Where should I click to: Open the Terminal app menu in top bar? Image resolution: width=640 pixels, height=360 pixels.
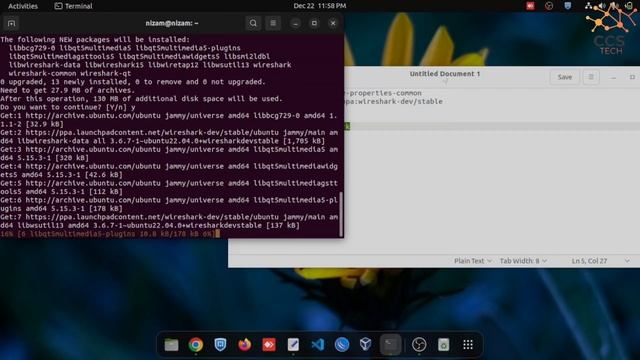pos(73,6)
